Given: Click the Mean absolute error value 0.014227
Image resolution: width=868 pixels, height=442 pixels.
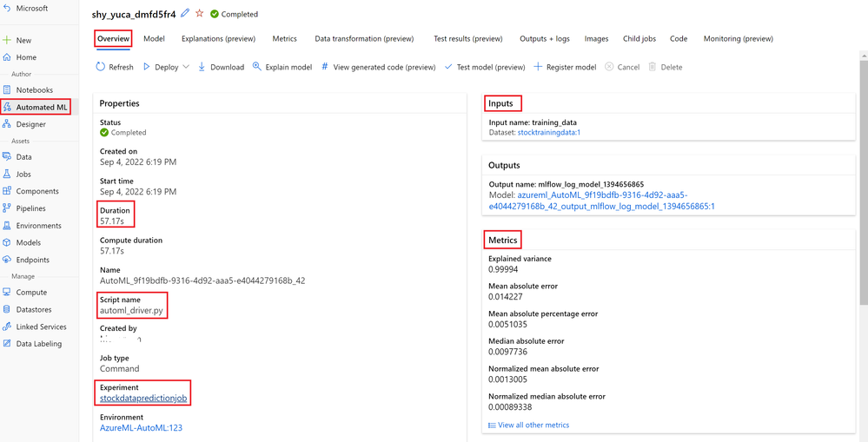Looking at the screenshot, I should click(x=506, y=296).
